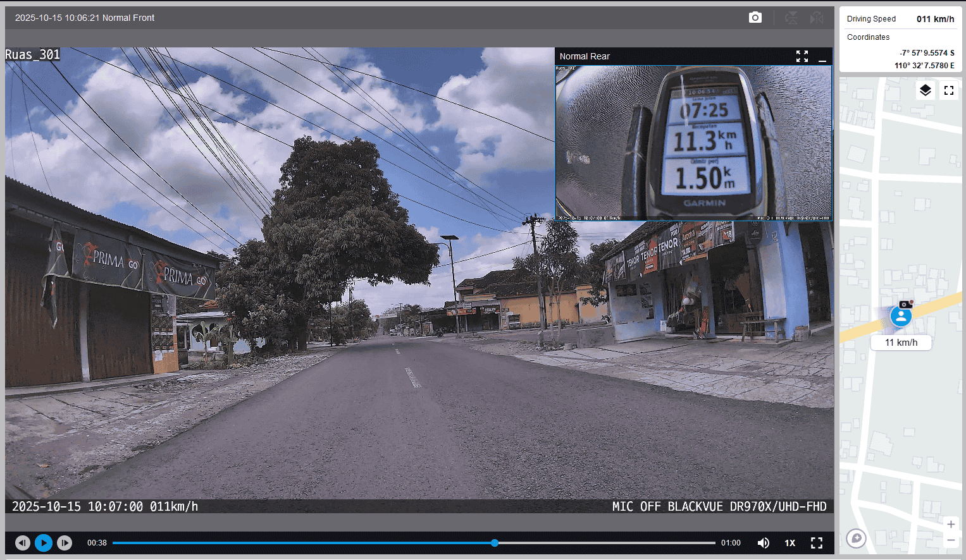
Task: Zoom in on the map
Action: coord(950,524)
